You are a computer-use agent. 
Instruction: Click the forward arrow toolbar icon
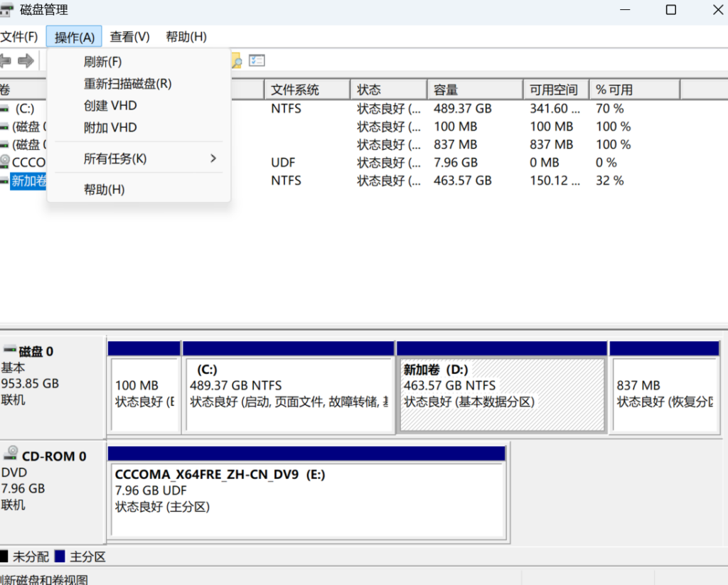pyautogui.click(x=26, y=61)
